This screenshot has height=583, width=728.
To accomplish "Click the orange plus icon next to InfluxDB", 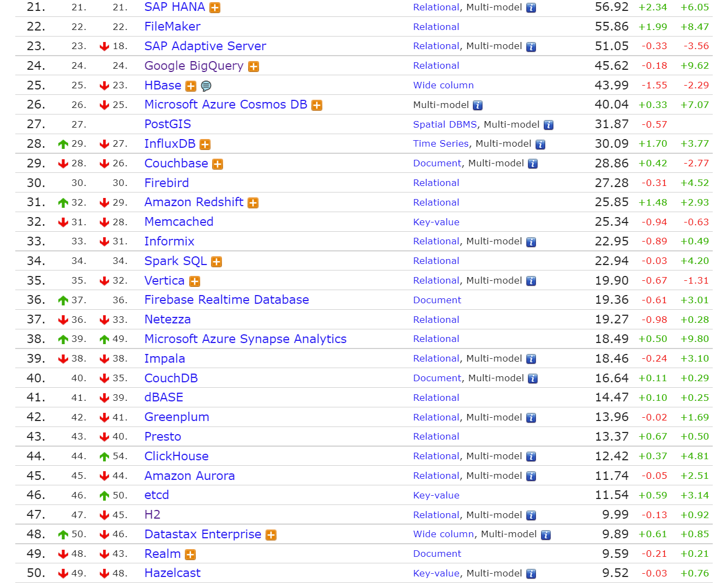I will click(205, 145).
